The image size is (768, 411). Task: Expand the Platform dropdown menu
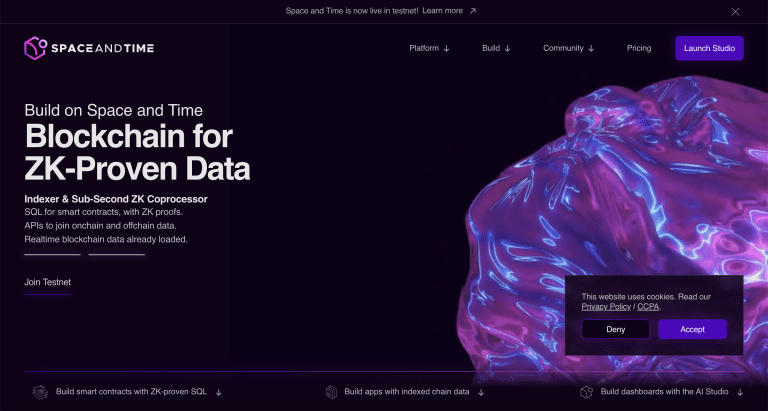[x=429, y=48]
